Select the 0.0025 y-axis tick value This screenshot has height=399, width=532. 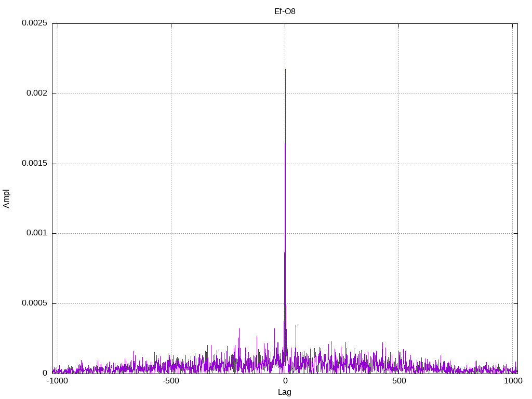[34, 23]
